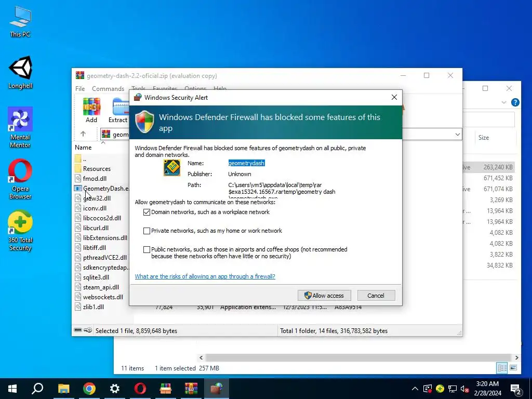The height and width of the screenshot is (399, 532).
Task: Open taskbar search magnifier
Action: pos(37,389)
